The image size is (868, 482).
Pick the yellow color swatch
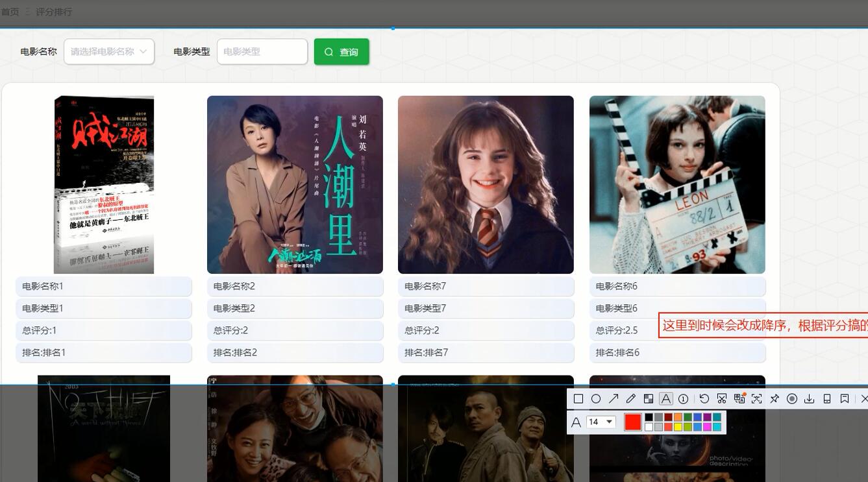click(x=678, y=427)
